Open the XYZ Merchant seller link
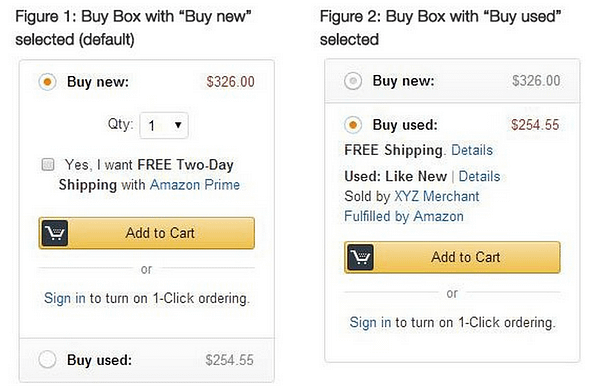The height and width of the screenshot is (391, 591). [437, 196]
